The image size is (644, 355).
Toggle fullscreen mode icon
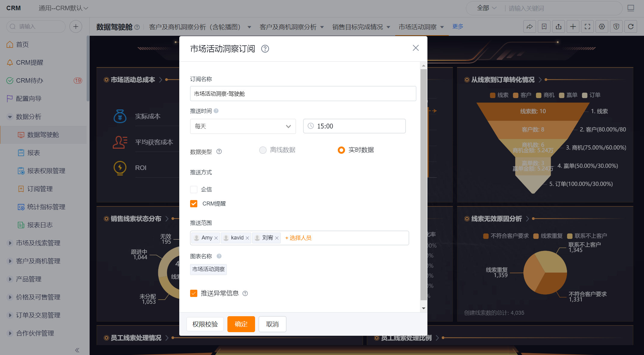click(587, 27)
